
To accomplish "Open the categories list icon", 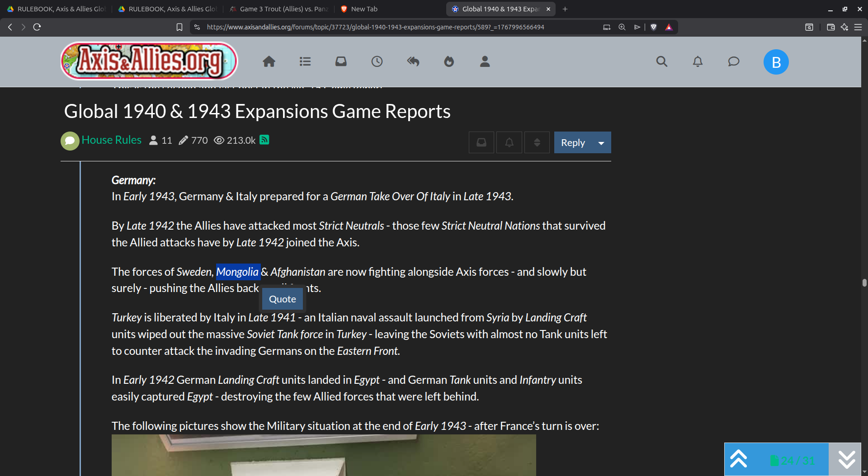I will (305, 61).
